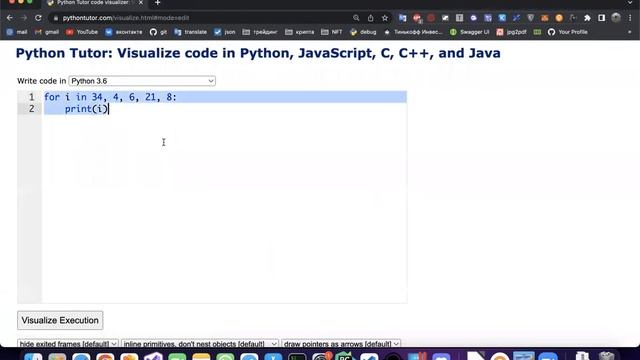640x360 pixels.
Task: Toggle the browser side panel icon
Action: [602, 18]
